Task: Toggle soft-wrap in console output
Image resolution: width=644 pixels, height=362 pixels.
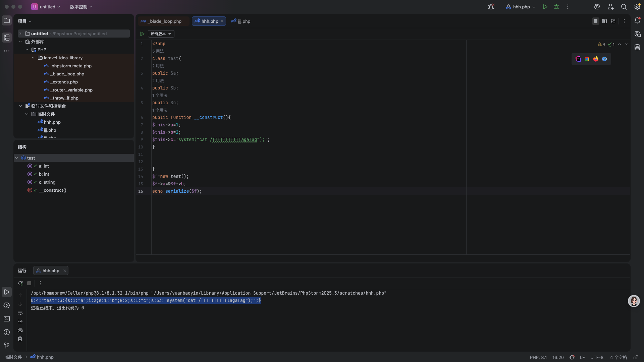Action: pos(20,313)
